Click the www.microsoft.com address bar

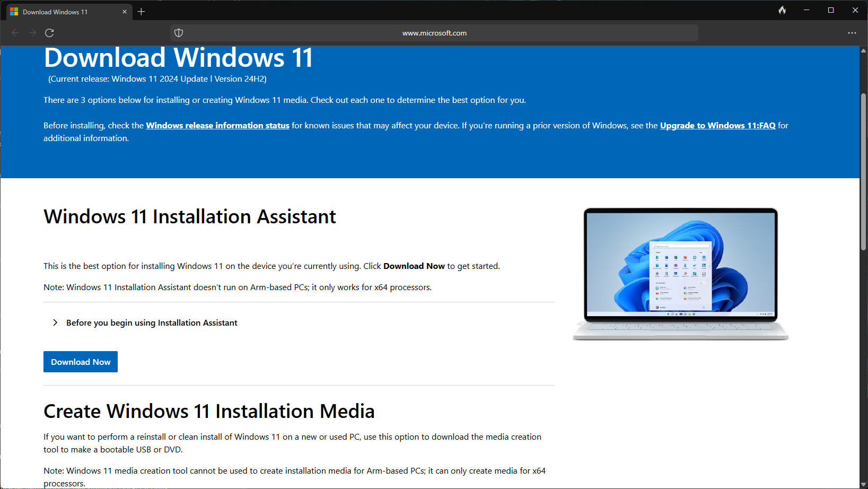coord(434,33)
